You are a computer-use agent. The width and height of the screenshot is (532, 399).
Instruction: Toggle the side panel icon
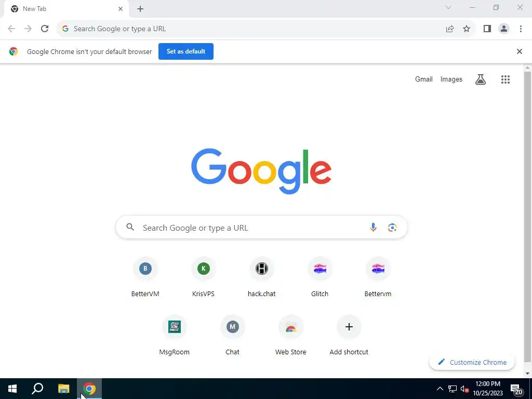tap(487, 29)
